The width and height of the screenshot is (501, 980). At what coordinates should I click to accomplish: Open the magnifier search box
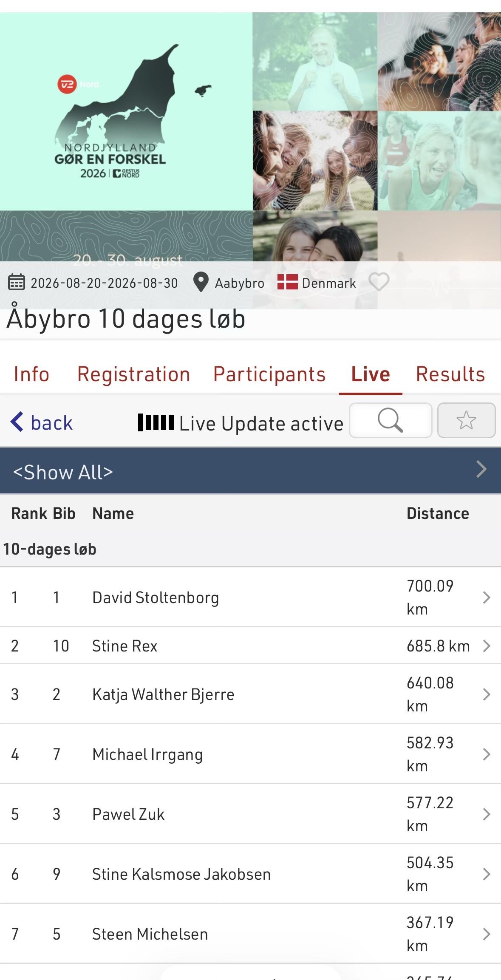(391, 420)
